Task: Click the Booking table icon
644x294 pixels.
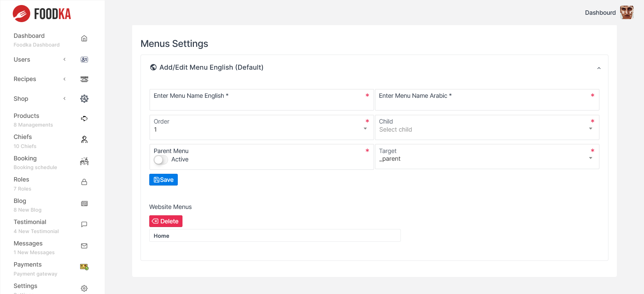Action: 84,161
